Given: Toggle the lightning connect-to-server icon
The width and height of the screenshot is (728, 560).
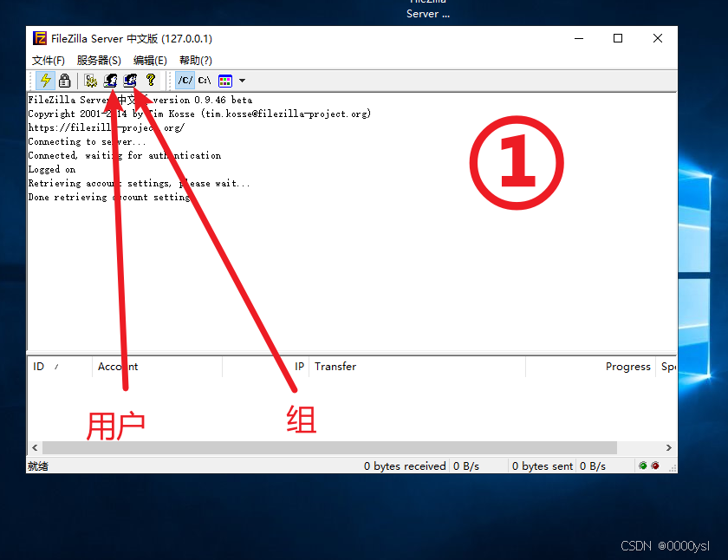Looking at the screenshot, I should pyautogui.click(x=45, y=81).
